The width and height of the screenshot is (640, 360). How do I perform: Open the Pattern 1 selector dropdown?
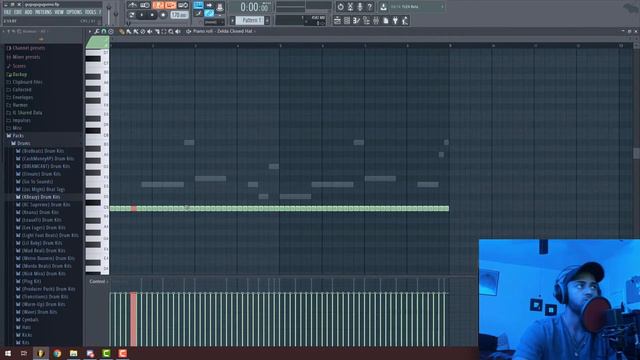pyautogui.click(x=249, y=20)
